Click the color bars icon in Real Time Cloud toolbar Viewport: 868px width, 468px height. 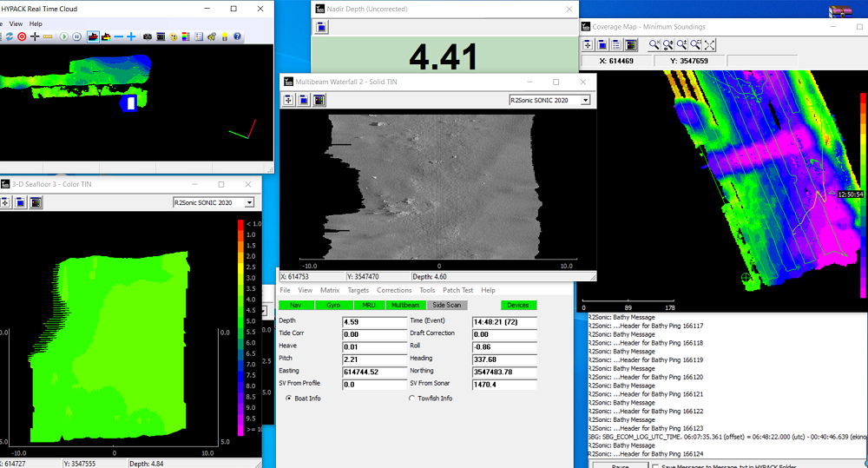(161, 36)
